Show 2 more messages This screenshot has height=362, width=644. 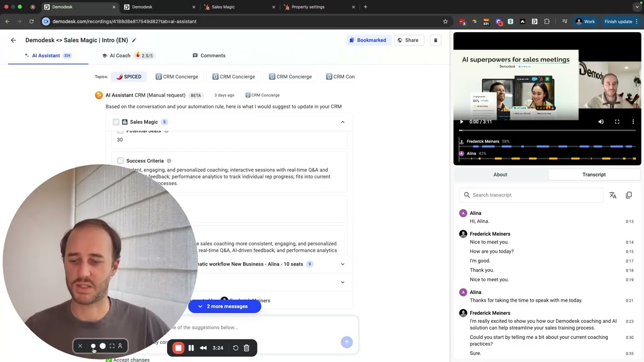(224, 306)
